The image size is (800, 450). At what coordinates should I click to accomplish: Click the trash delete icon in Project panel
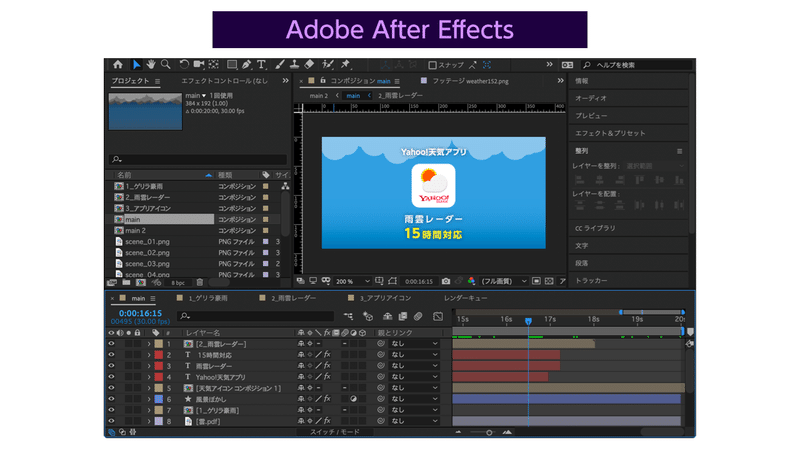(200, 282)
